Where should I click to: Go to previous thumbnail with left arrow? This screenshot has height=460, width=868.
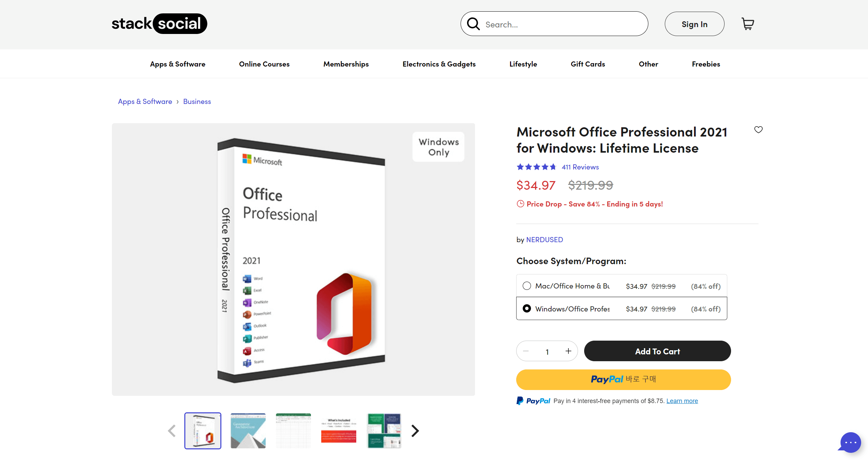click(172, 431)
